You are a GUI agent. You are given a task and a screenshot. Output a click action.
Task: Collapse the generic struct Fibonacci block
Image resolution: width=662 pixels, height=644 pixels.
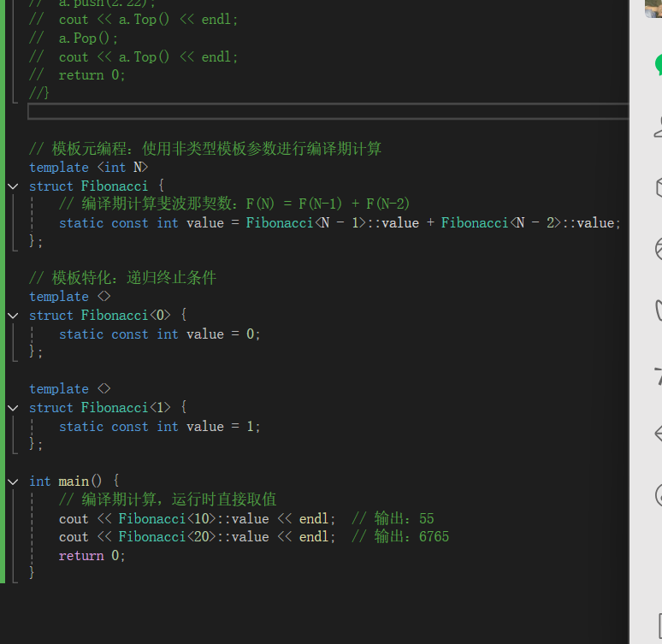[x=13, y=186]
